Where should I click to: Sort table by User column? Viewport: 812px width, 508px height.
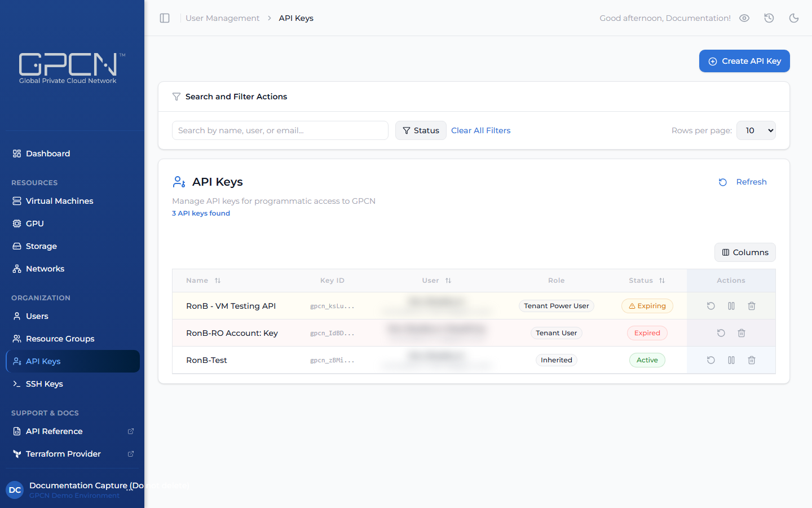tap(436, 281)
